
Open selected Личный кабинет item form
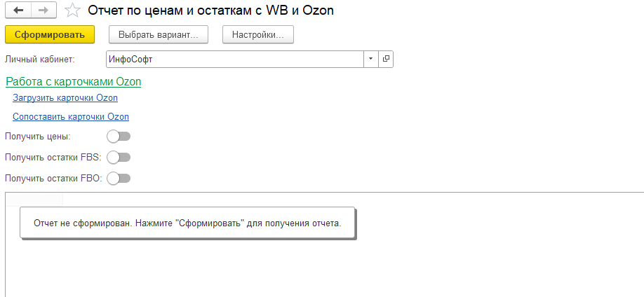click(x=386, y=59)
